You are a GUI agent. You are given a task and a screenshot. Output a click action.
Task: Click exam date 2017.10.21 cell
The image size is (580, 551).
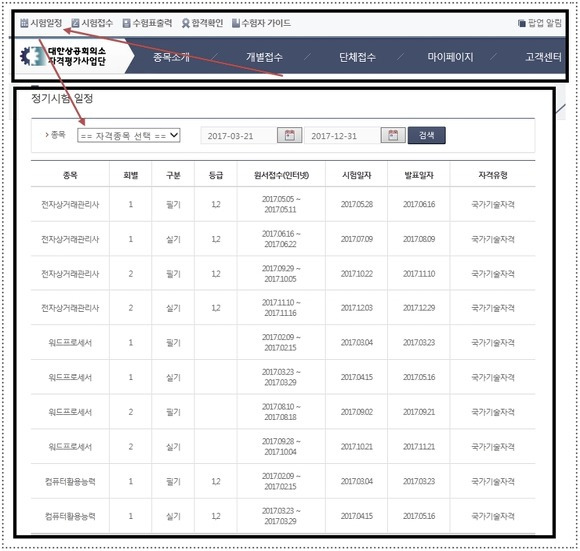pyautogui.click(x=357, y=447)
